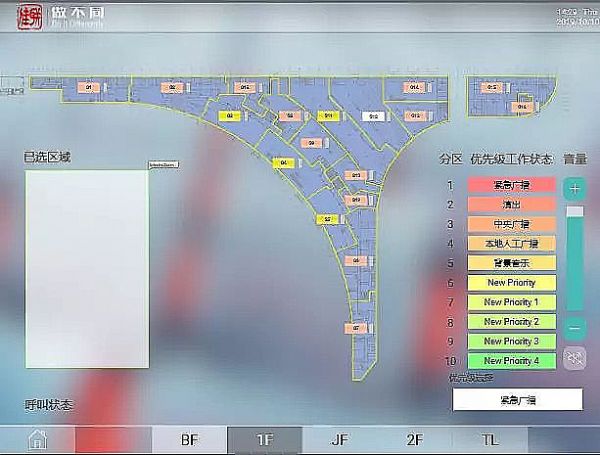The image size is (600, 455).
Task: Select the New Priority 4 button
Action: click(x=510, y=360)
